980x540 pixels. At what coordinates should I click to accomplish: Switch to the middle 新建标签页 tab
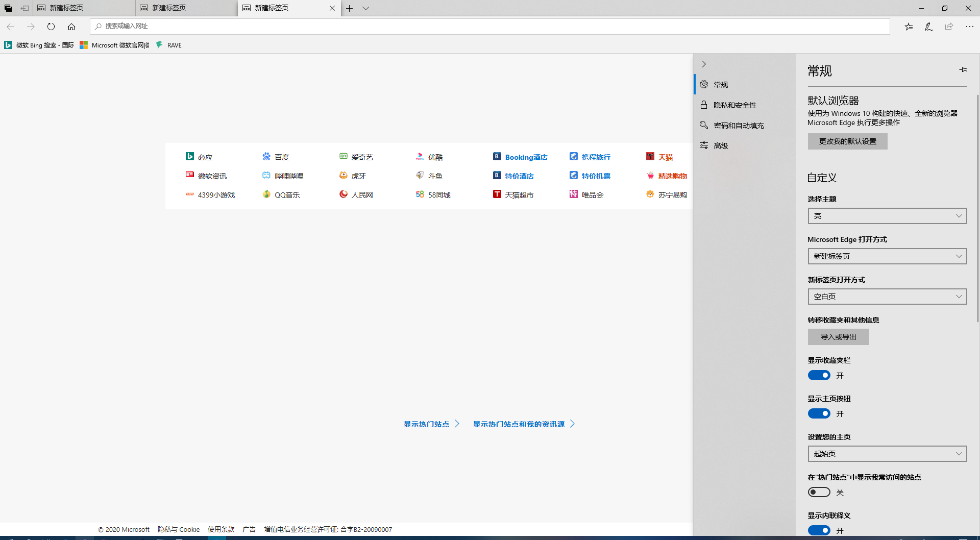(187, 8)
